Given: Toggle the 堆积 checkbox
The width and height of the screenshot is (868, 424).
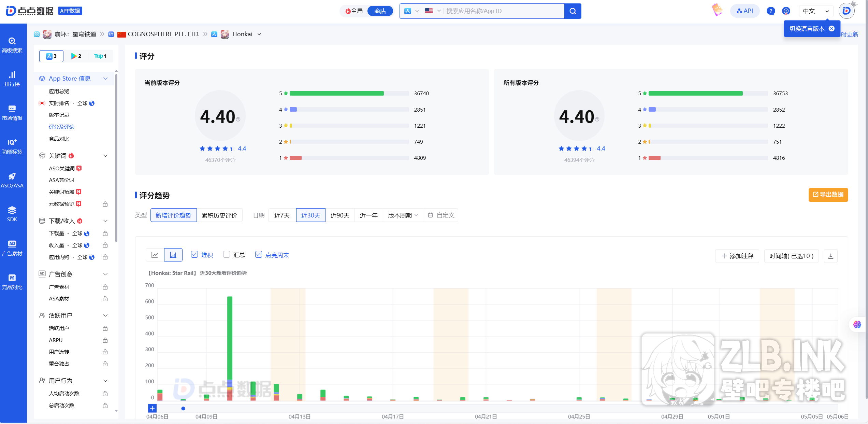Looking at the screenshot, I should click(x=194, y=255).
